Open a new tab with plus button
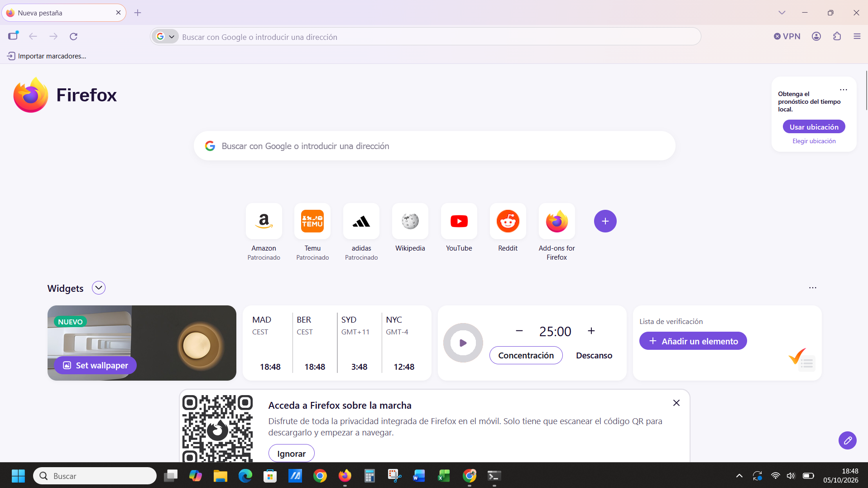The width and height of the screenshot is (868, 488). tap(138, 13)
